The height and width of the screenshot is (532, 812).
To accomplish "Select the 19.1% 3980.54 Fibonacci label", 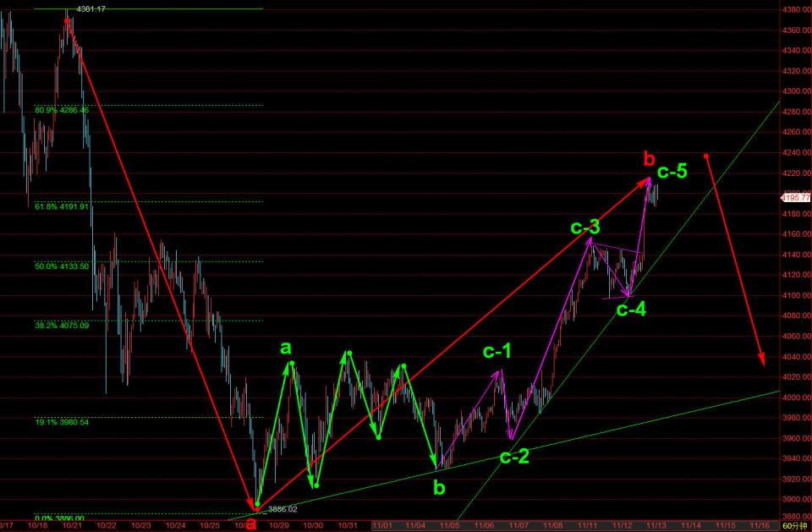I will pyautogui.click(x=62, y=422).
